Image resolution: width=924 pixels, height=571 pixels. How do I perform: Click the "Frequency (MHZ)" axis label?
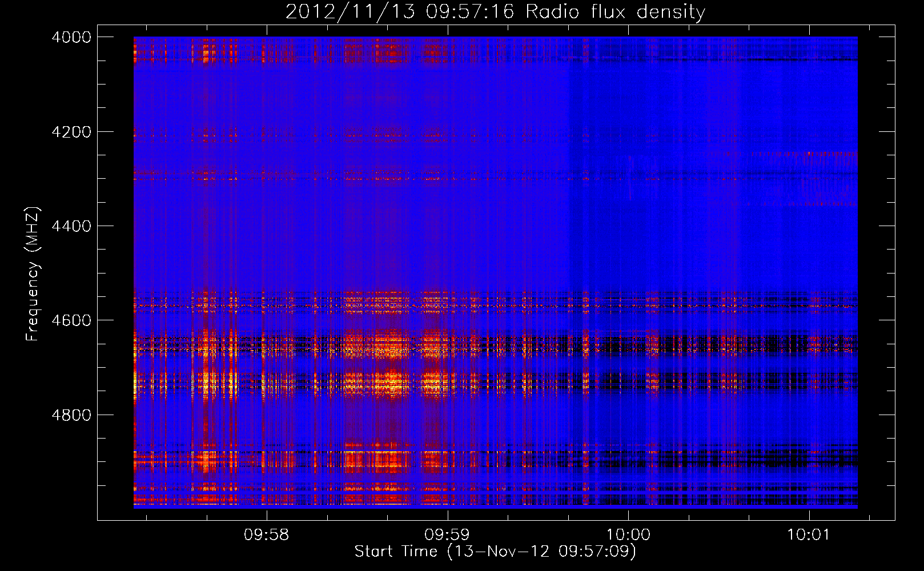point(33,274)
